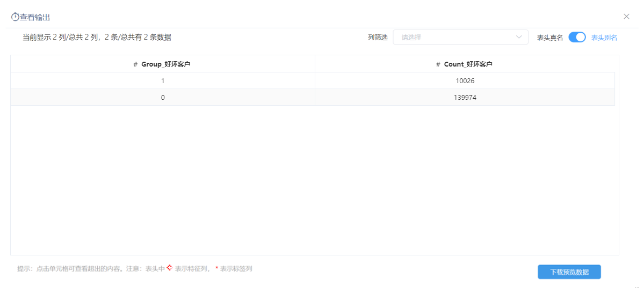This screenshot has width=644, height=293.
Task: Click the 当前显示 2 列 summary text
Action: pyautogui.click(x=97, y=38)
